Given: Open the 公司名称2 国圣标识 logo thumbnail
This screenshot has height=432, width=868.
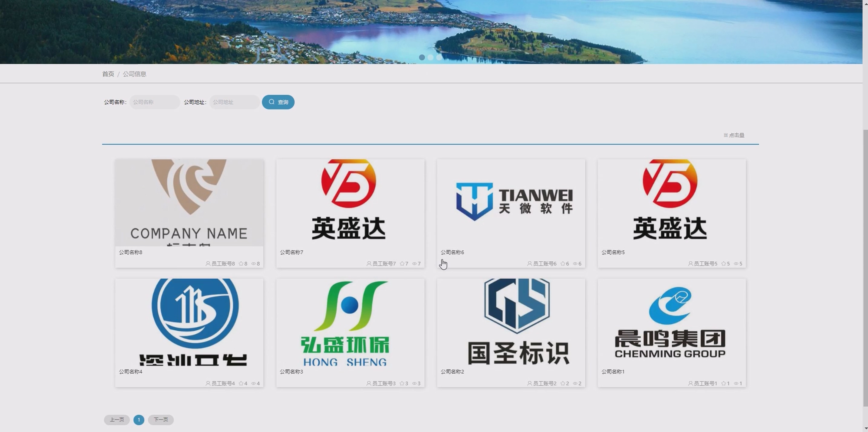Looking at the screenshot, I should click(511, 322).
